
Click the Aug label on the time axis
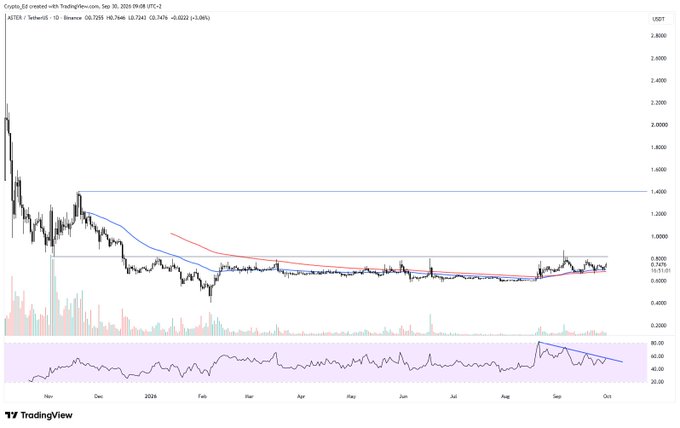pos(505,396)
